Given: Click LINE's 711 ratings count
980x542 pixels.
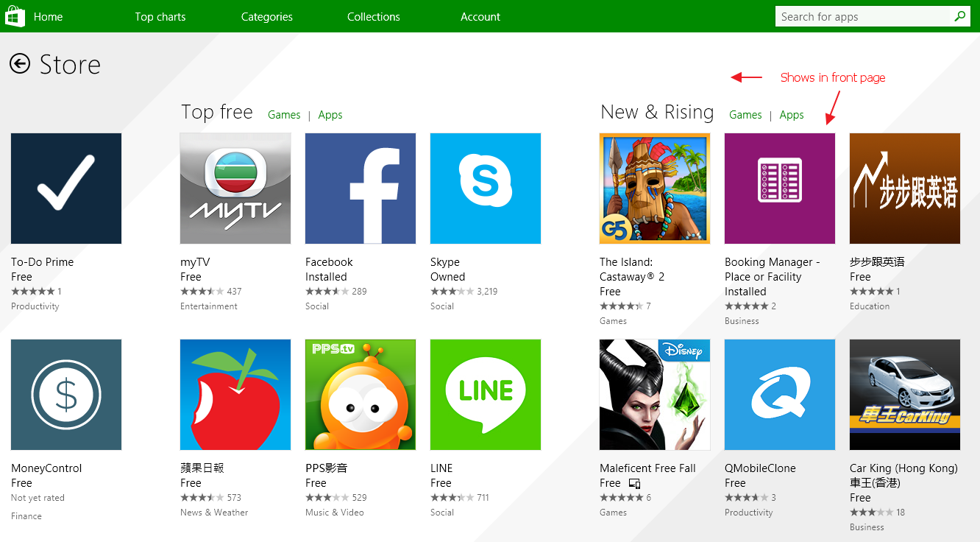Looking at the screenshot, I should [483, 498].
